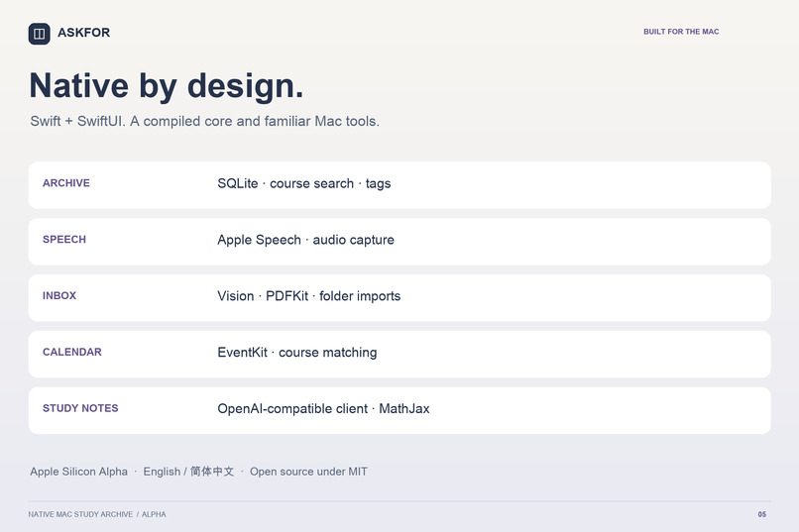The width and height of the screenshot is (799, 532).
Task: Click 'SQLite · course search · tags' text
Action: [303, 183]
